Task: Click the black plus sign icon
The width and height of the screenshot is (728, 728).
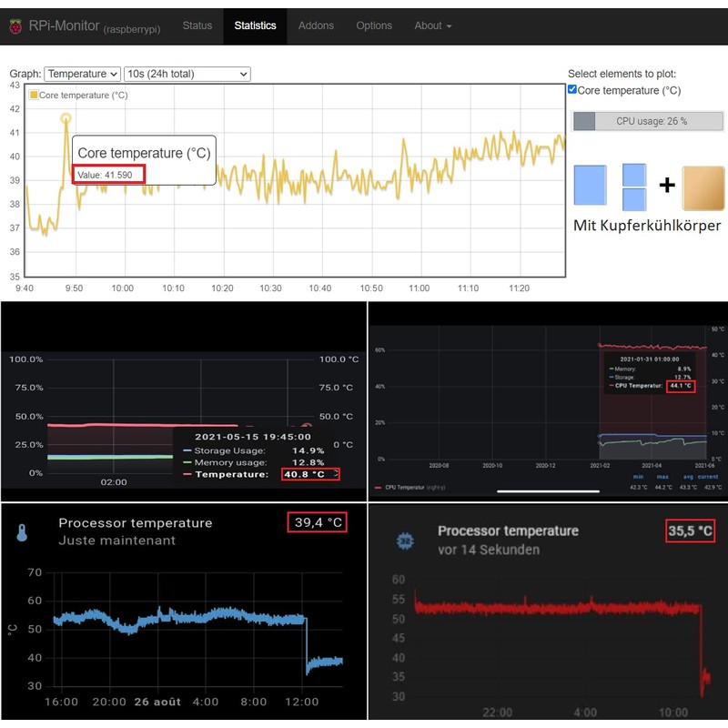Action: click(667, 186)
